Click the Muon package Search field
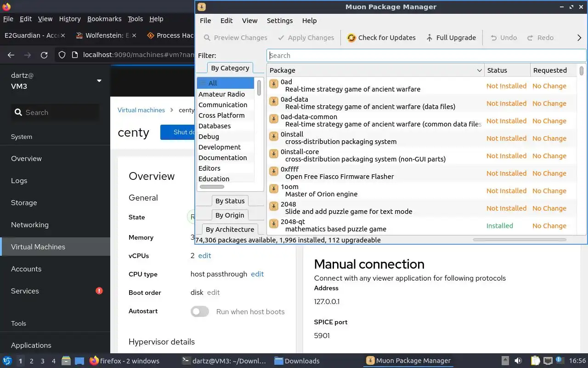The image size is (588, 368). pos(426,56)
